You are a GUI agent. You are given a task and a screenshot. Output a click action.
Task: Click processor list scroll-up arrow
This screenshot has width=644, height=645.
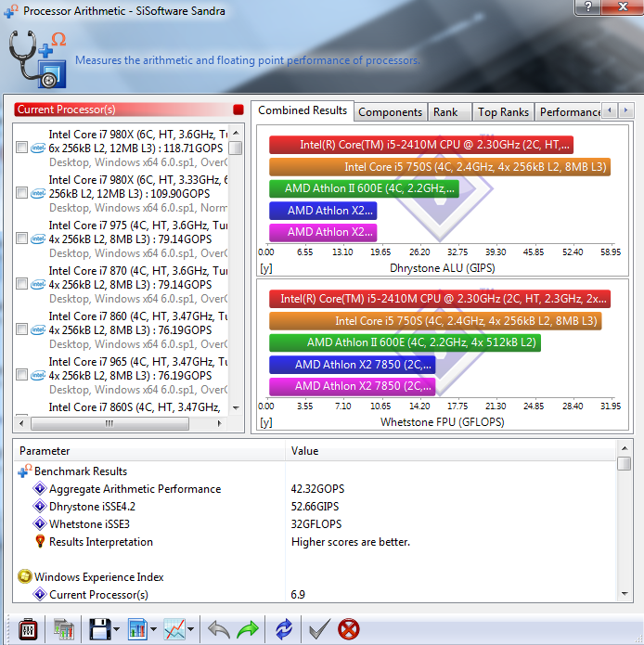click(x=236, y=133)
